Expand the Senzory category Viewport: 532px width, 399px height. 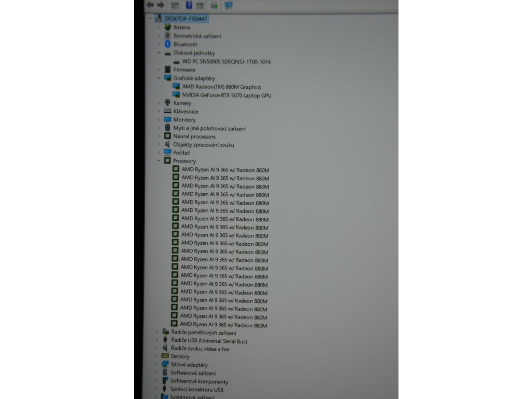[x=156, y=356]
